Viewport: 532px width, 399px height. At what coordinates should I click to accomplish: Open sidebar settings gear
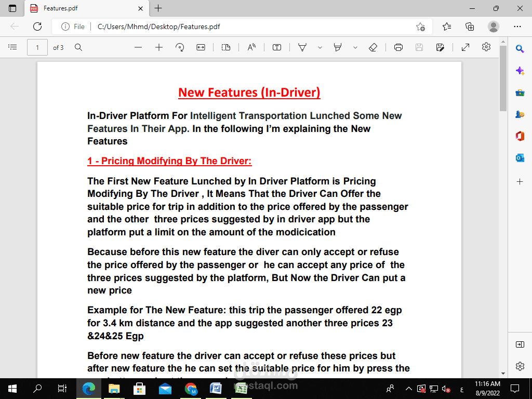pyautogui.click(x=520, y=366)
